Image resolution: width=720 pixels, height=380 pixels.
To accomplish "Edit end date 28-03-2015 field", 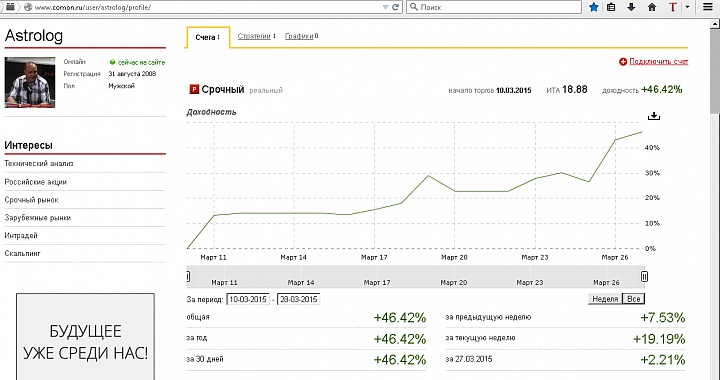I will 298,299.
